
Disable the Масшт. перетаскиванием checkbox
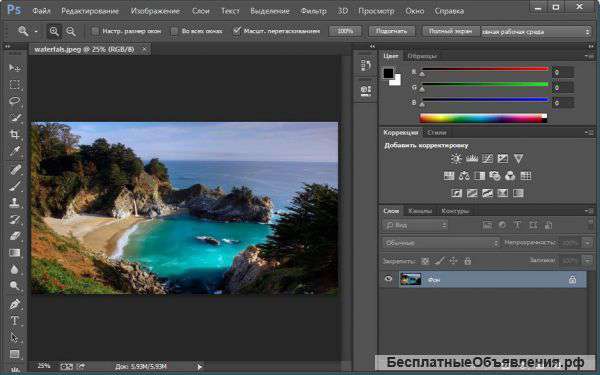coord(236,31)
